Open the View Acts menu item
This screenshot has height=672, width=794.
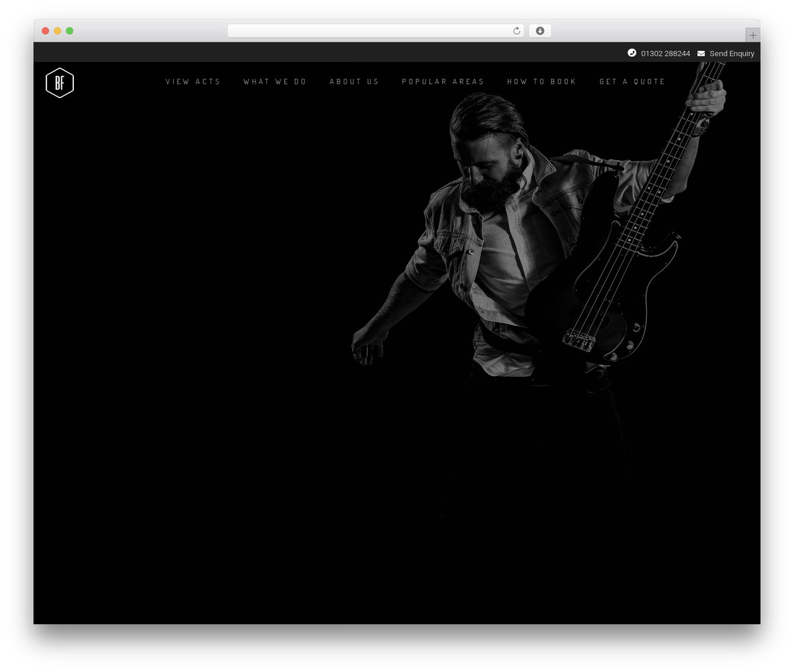coord(193,82)
